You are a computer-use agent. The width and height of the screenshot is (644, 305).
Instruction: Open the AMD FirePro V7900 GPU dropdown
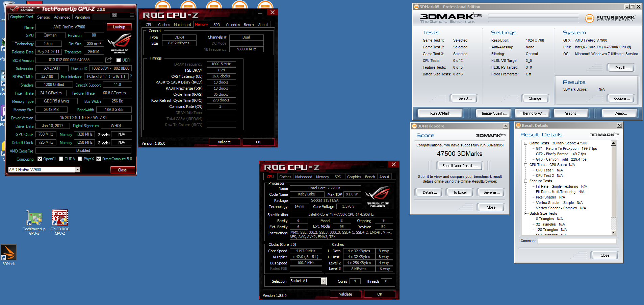coord(78,170)
